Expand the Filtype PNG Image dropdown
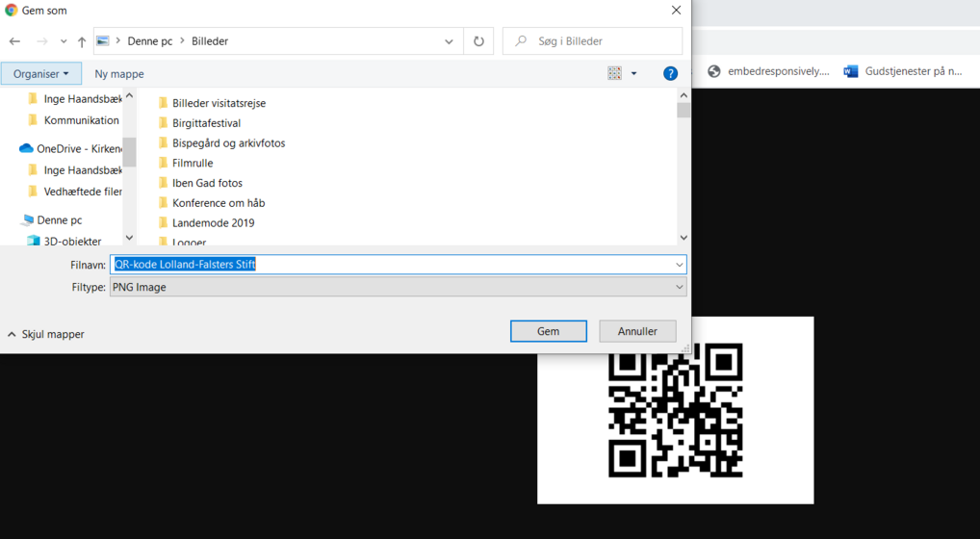The height and width of the screenshot is (539, 980). click(x=679, y=287)
